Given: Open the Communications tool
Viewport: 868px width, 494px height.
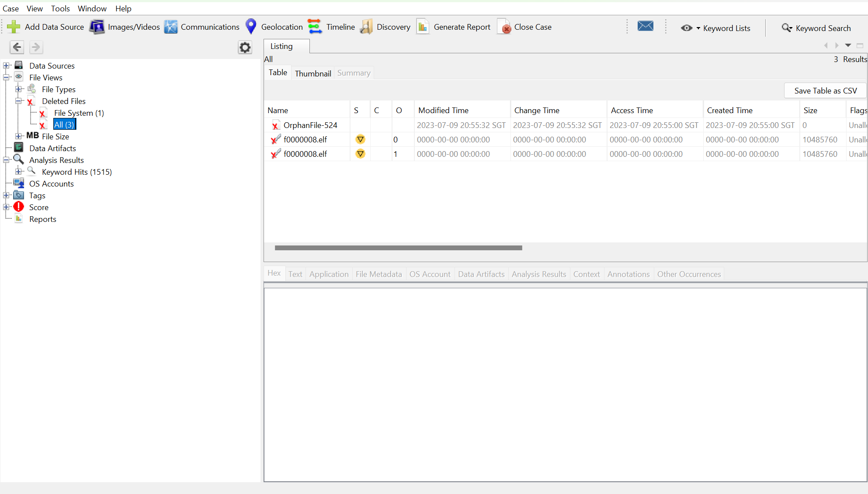Looking at the screenshot, I should pyautogui.click(x=201, y=27).
